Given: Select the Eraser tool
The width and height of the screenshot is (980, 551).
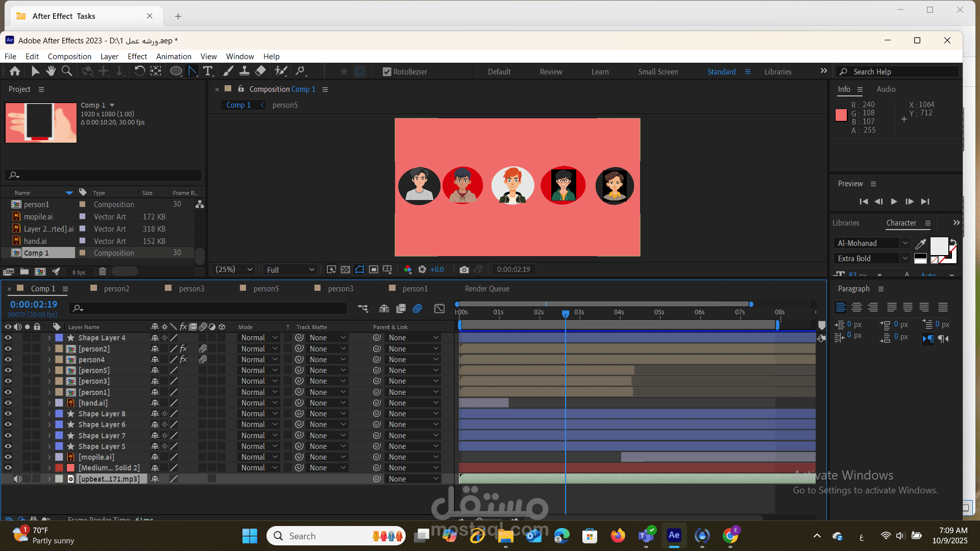Looking at the screenshot, I should coord(261,71).
